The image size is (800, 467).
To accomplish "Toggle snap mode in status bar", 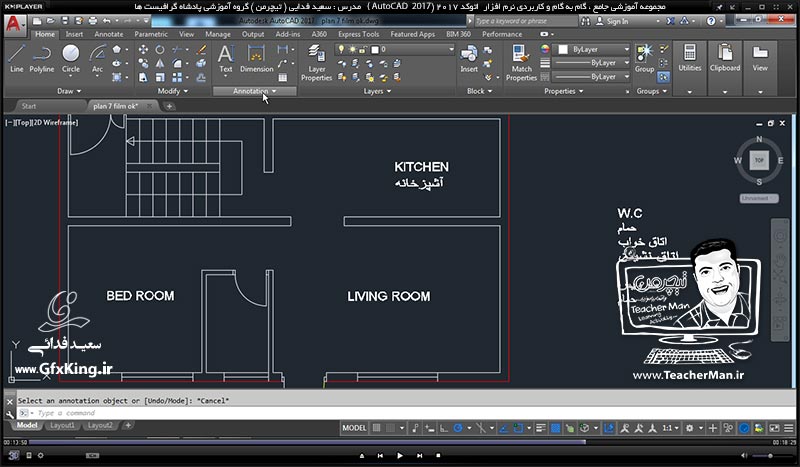I will pos(390,428).
